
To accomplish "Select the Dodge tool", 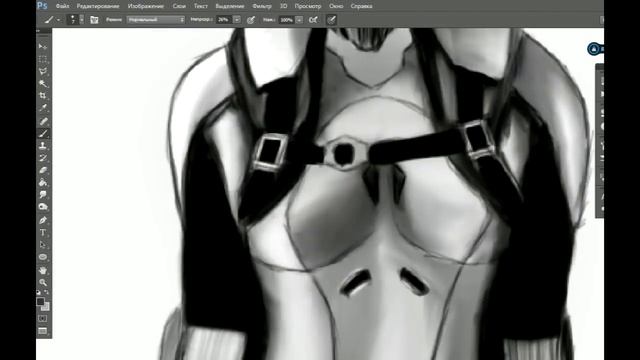I will click(x=42, y=207).
